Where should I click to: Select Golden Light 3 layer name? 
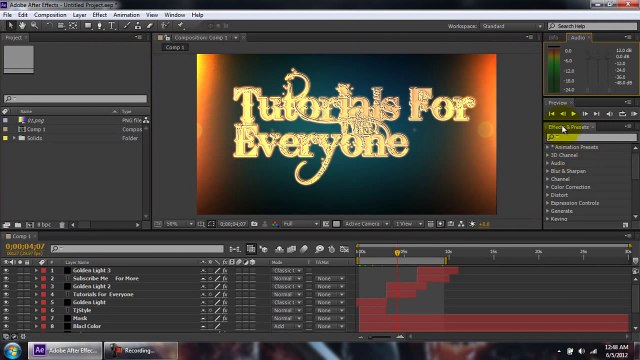click(91, 271)
